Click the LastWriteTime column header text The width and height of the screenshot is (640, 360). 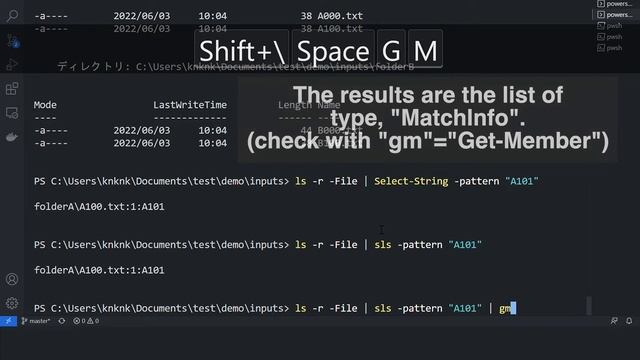tap(190, 105)
